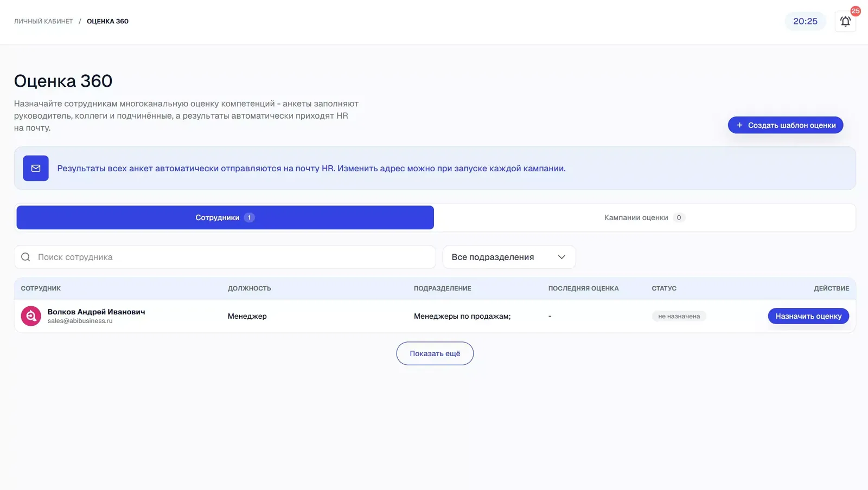Click the Подразделение column header
Viewport: 868px width, 490px height.
443,288
